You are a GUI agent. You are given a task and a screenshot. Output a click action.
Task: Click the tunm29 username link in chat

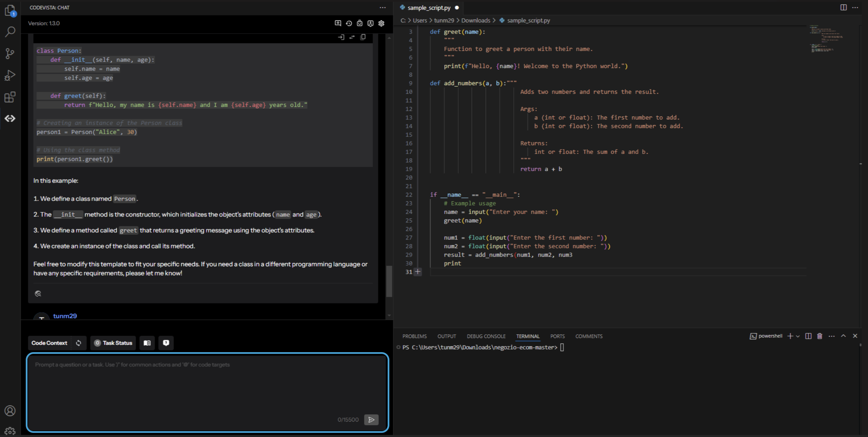65,316
